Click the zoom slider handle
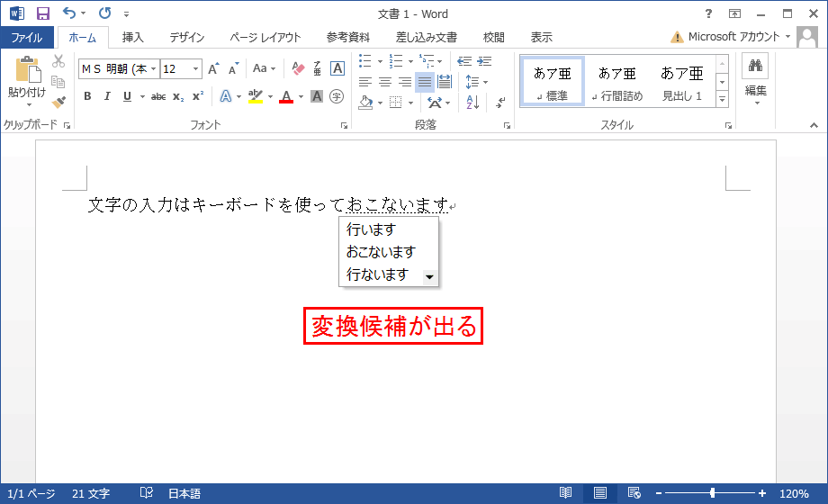 tap(713, 493)
